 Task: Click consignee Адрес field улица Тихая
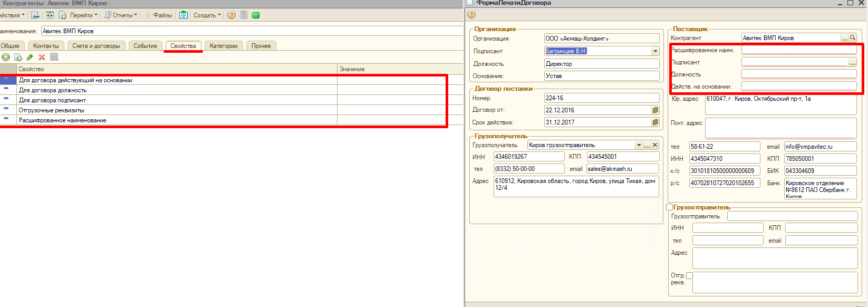576,187
